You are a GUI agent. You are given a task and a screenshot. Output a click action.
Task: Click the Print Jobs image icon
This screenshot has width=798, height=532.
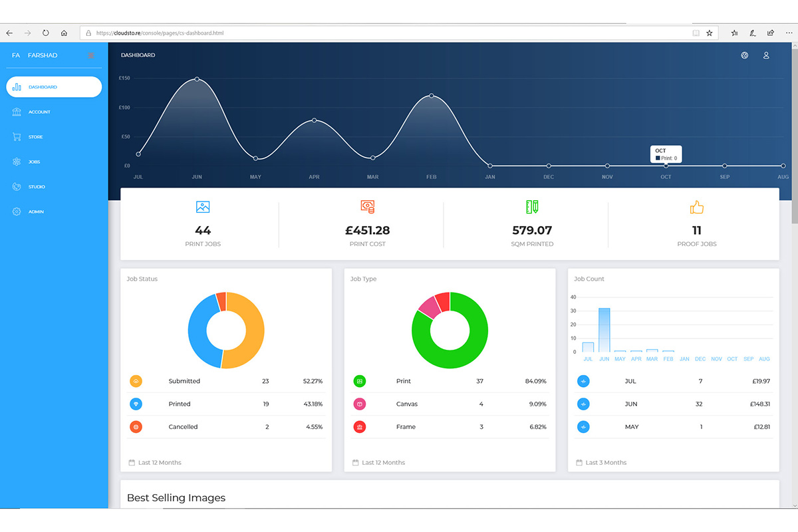(x=203, y=207)
